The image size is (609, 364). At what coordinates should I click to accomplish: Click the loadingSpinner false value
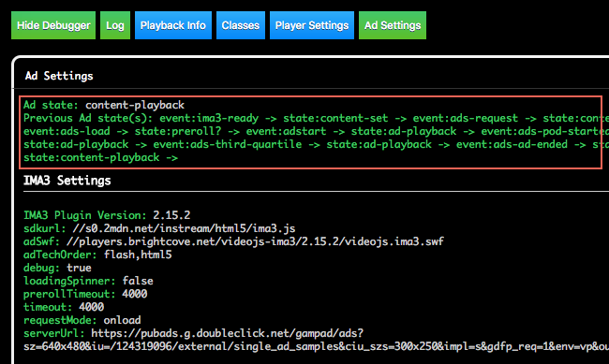coord(138,281)
